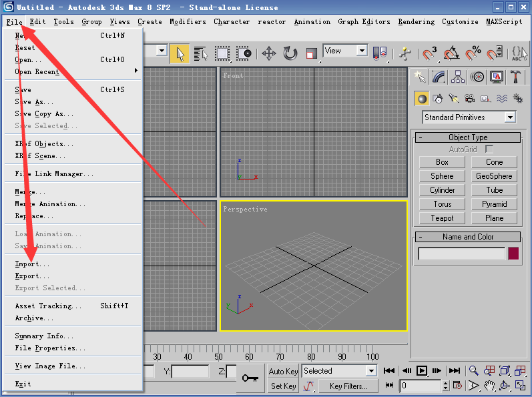Choose Import from File menu

[73, 264]
